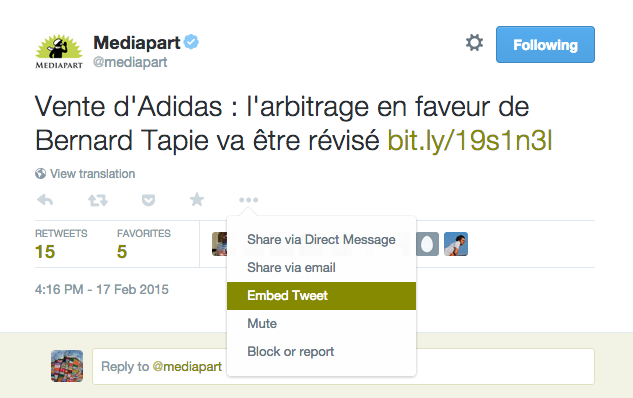
Task: Open the bit.ly/19s1n3l link
Action: [470, 141]
